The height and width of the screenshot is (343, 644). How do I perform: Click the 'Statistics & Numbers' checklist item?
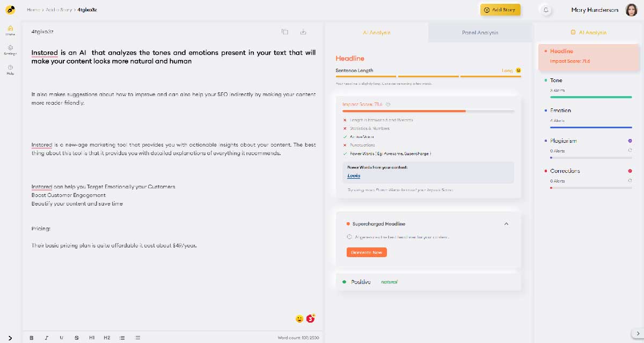pyautogui.click(x=369, y=128)
